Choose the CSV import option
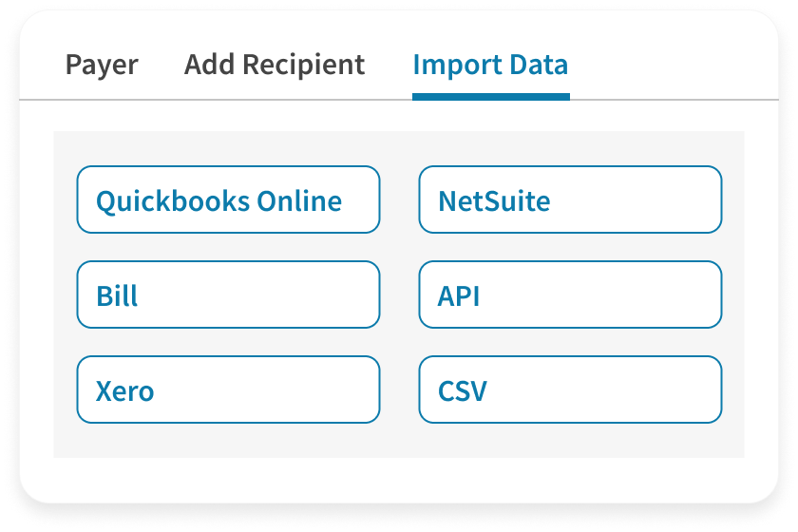This screenshot has width=798, height=532. point(570,389)
